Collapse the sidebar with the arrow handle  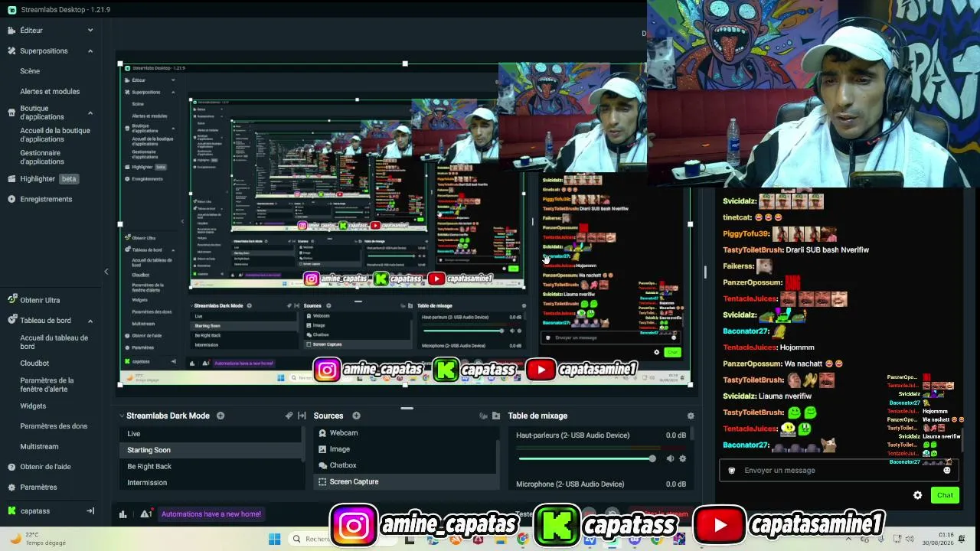click(106, 271)
